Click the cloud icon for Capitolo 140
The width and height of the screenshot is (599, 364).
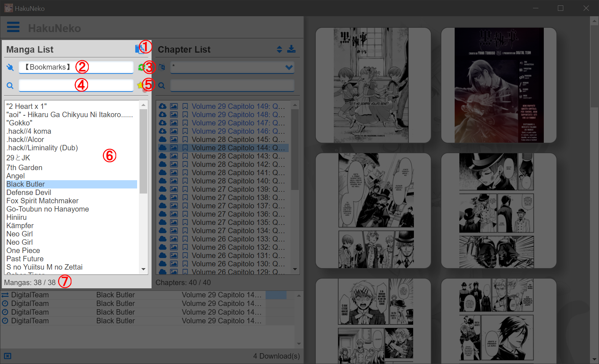pos(163,181)
